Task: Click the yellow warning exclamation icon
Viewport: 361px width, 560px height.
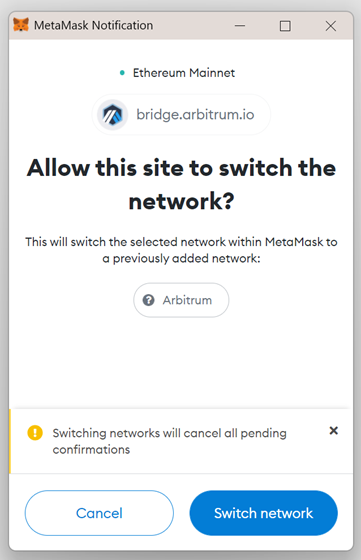Action: (35, 433)
